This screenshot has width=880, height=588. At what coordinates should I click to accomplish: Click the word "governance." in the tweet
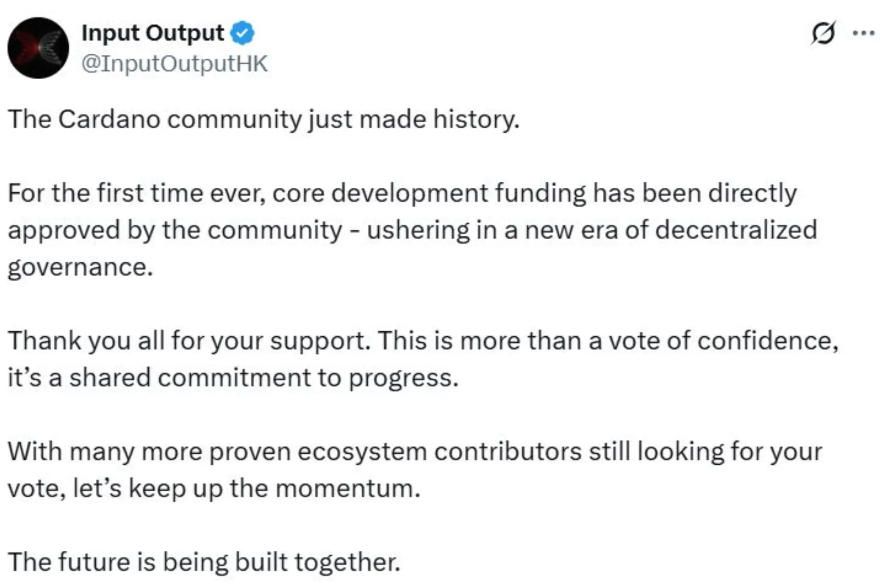80,267
